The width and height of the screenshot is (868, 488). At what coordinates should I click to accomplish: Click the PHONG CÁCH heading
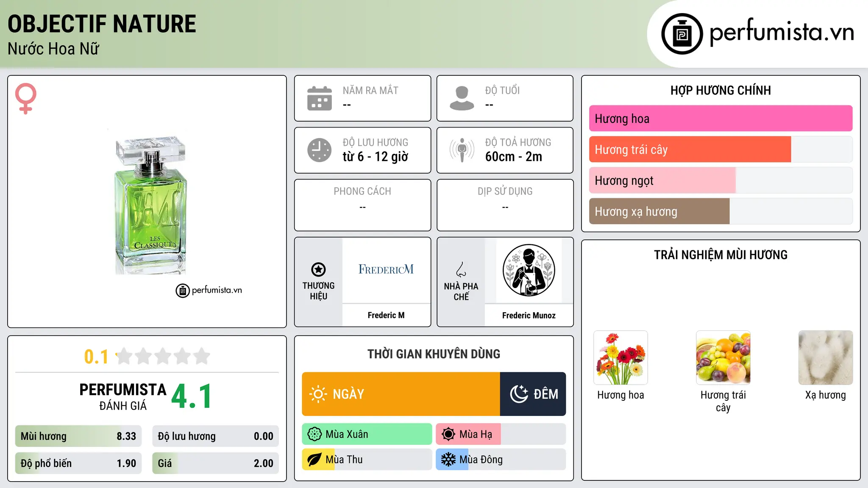point(362,191)
